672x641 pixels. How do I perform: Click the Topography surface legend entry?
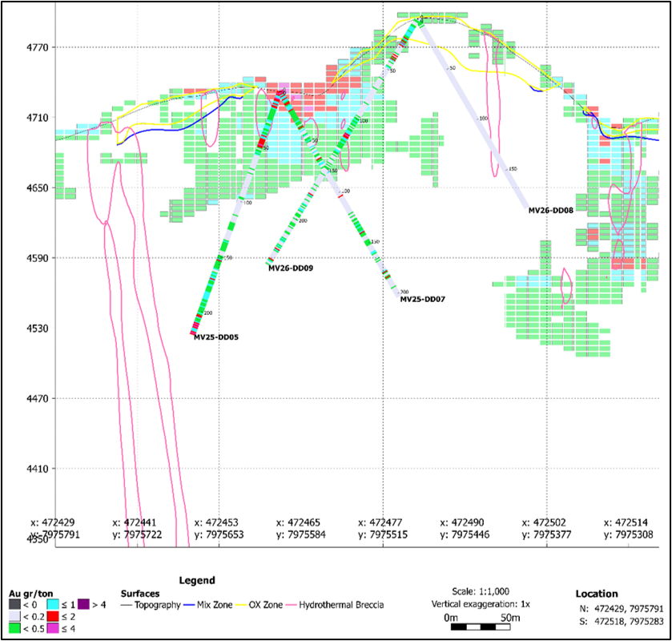click(151, 605)
